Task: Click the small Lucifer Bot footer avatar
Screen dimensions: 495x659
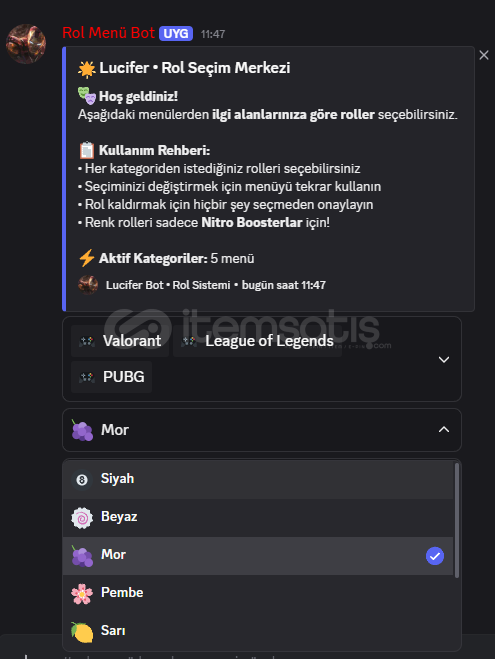Action: pos(88,285)
